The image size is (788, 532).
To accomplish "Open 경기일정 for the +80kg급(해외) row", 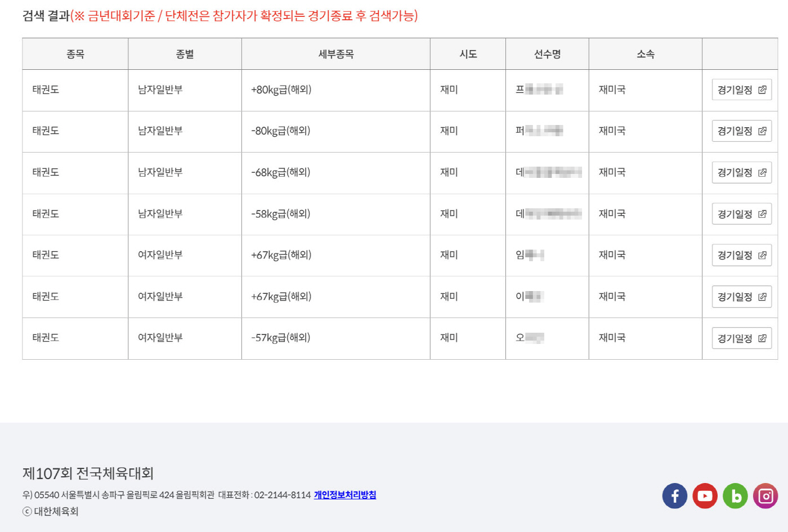I will (741, 90).
